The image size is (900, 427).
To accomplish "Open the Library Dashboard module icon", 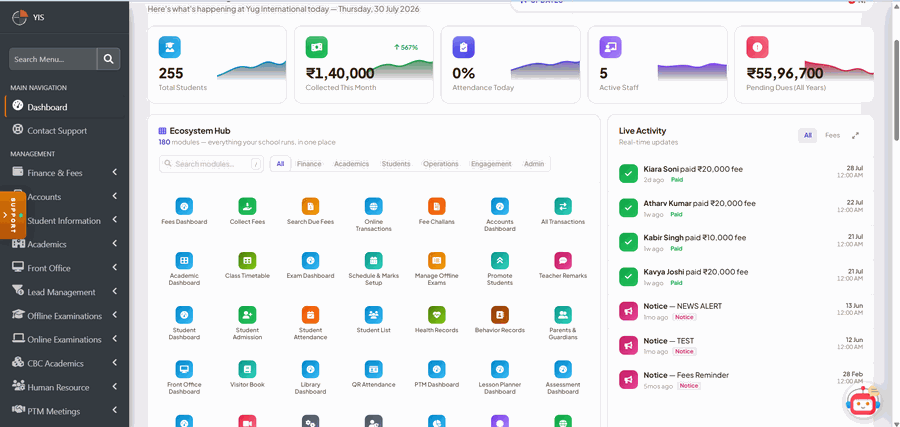I will point(311,369).
